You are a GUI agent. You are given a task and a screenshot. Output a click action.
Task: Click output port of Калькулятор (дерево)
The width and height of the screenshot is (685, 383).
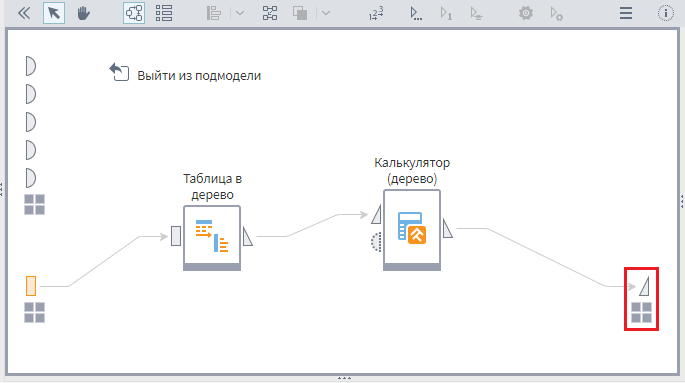(448, 228)
